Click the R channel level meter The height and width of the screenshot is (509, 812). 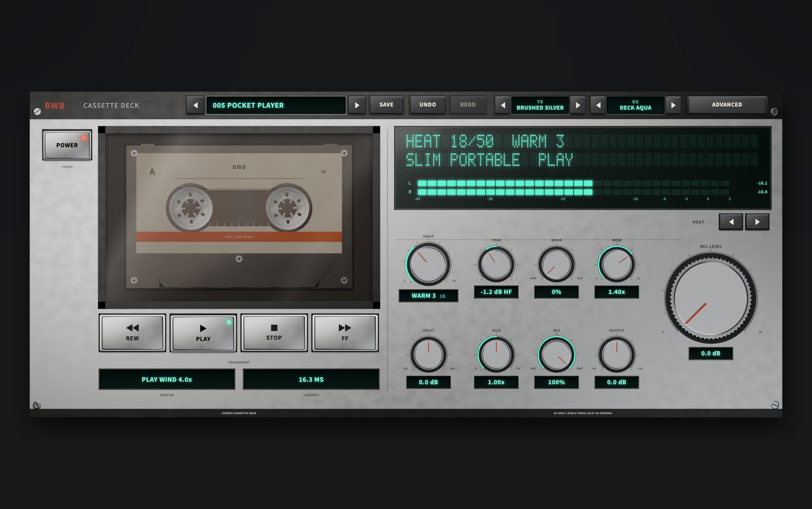[x=573, y=192]
